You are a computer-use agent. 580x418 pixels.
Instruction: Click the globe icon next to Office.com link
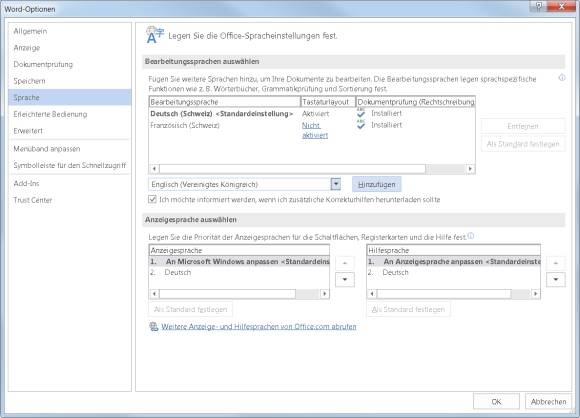154,326
